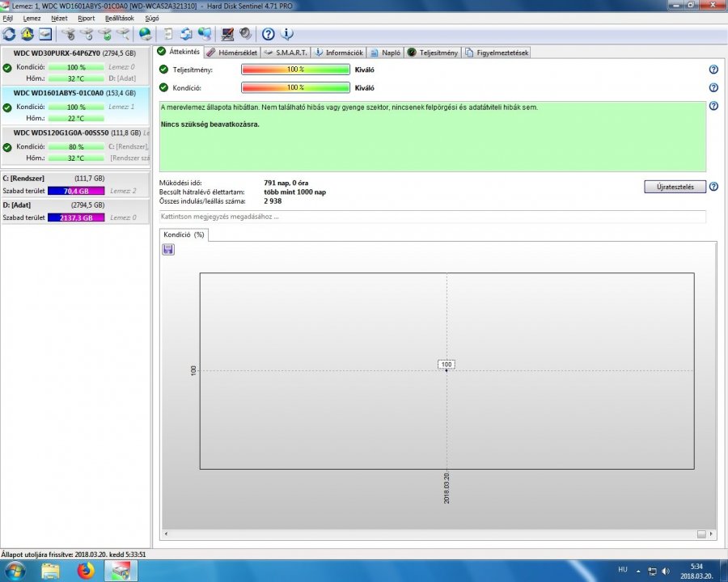
Task: Click the Teljesítmény 100 % gauge bar
Action: (295, 70)
